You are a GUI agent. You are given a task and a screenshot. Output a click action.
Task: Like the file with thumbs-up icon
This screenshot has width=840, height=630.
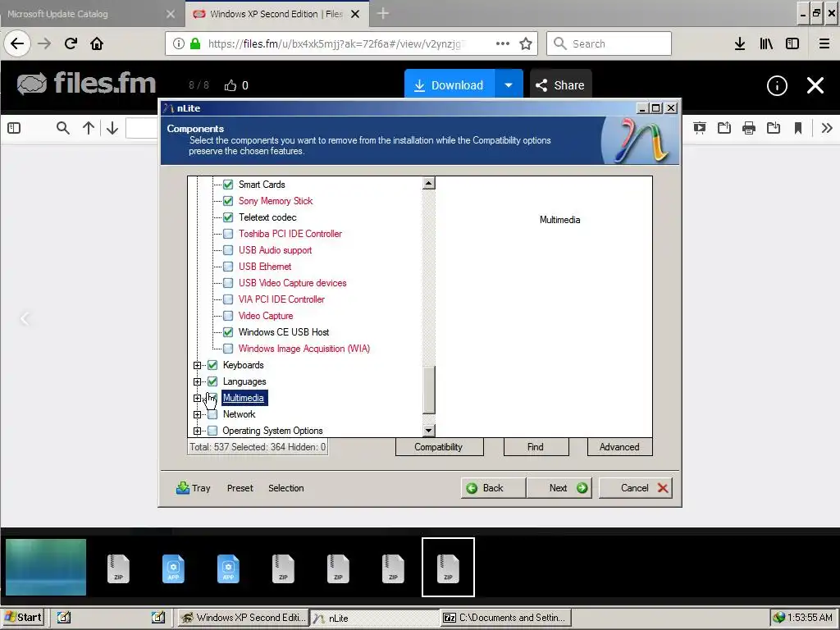[231, 85]
